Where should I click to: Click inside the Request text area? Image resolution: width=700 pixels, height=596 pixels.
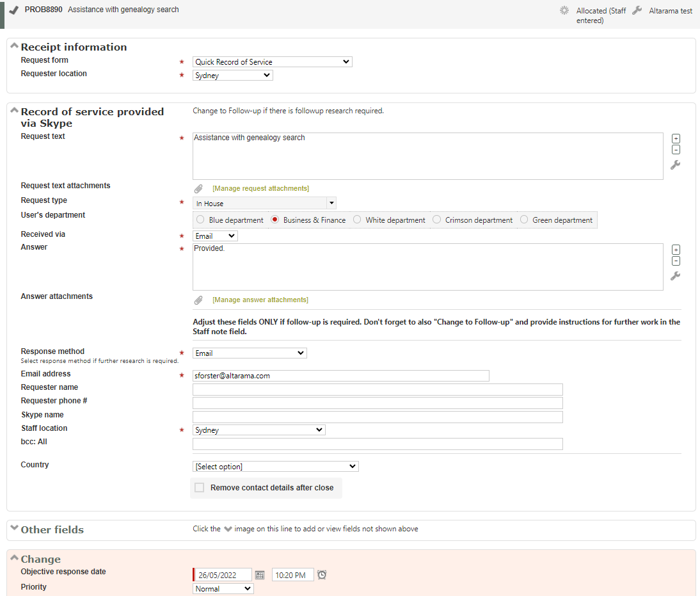pos(427,156)
